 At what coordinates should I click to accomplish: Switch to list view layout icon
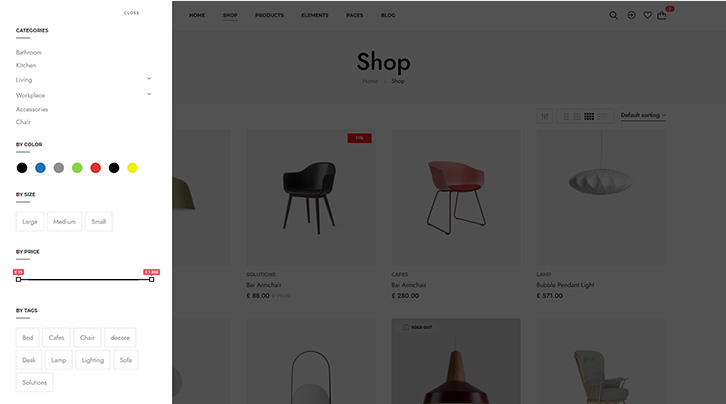coord(602,116)
